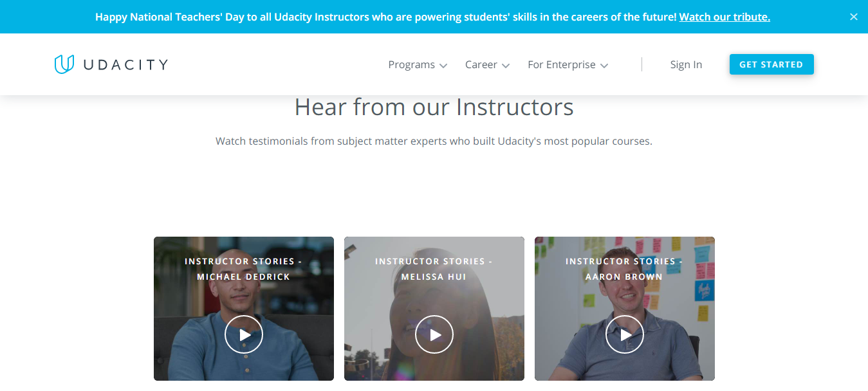Dismiss the Teachers' Day announcement banner
The image size is (868, 391).
click(853, 17)
